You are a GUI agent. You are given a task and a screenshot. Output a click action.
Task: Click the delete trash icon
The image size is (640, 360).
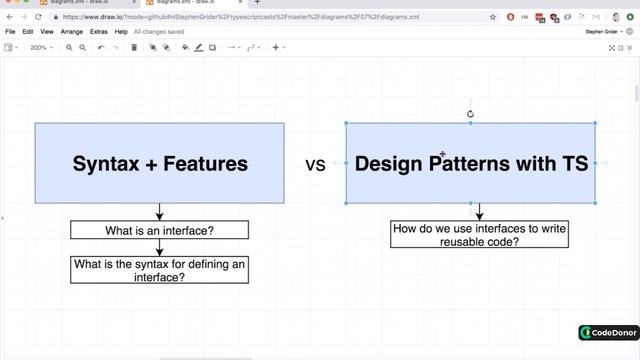click(134, 47)
